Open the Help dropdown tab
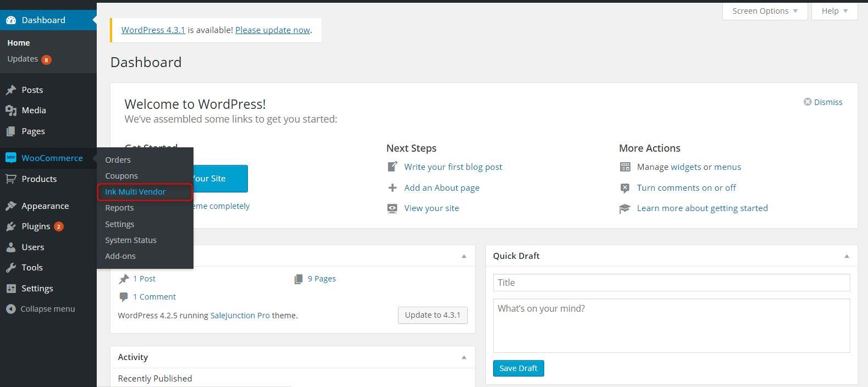Viewport: 868px width, 387px height. (x=834, y=11)
